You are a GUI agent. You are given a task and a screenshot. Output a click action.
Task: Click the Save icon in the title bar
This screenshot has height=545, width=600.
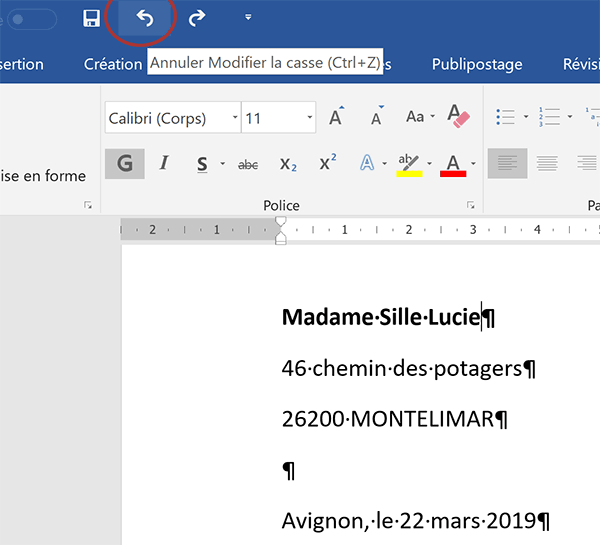click(91, 18)
